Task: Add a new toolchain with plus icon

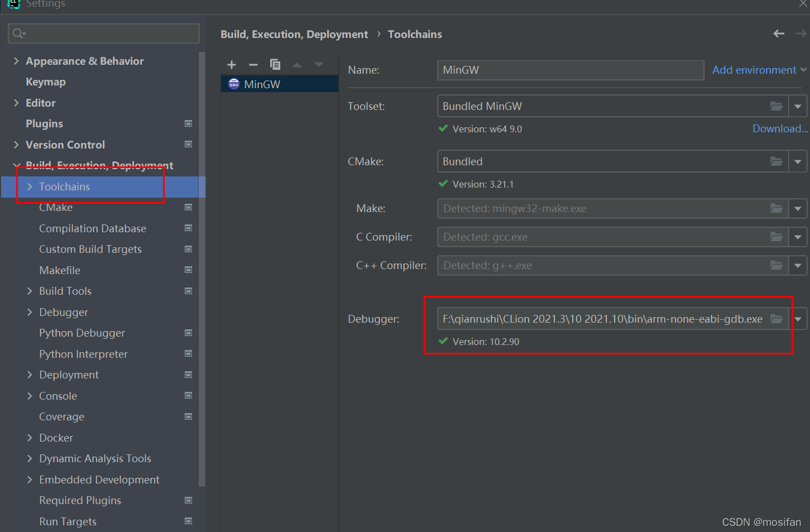Action: pos(232,65)
